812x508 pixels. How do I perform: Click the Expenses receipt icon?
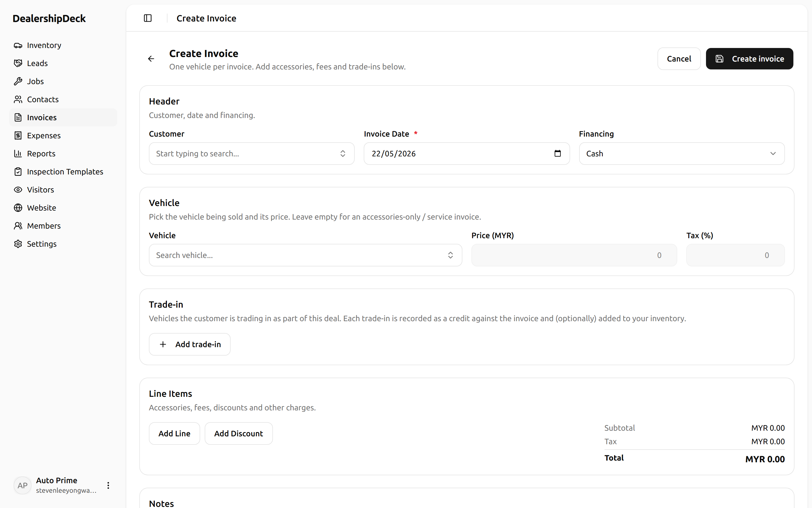18,136
